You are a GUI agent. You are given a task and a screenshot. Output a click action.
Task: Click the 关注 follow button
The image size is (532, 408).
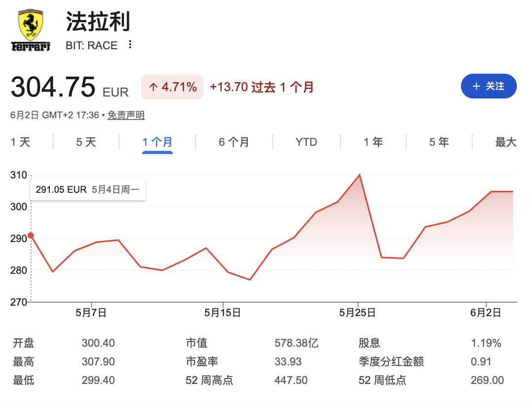pyautogui.click(x=489, y=86)
